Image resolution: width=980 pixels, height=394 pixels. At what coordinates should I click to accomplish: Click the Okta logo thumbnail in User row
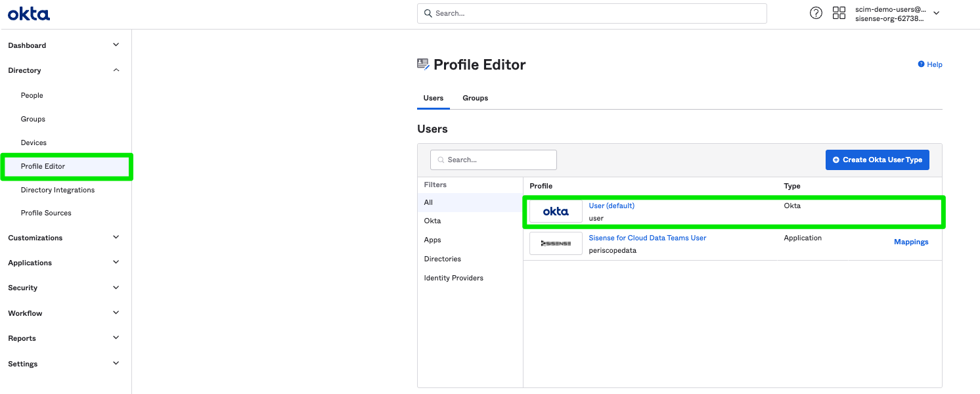(x=556, y=211)
